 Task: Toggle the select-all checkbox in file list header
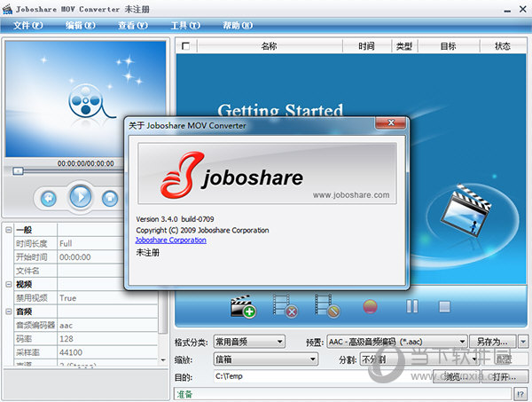point(185,46)
